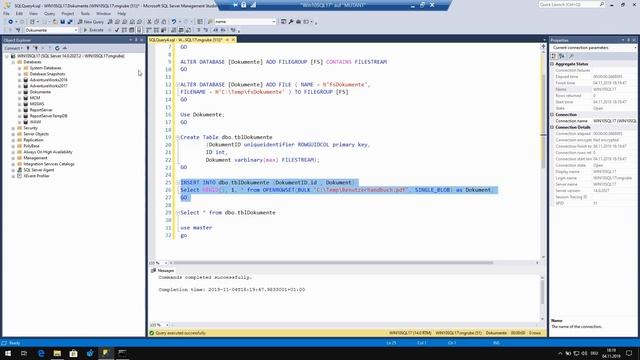Select the Integration Services Catalogs folder
Image resolution: width=640 pixels, height=360 pixels.
[49, 164]
